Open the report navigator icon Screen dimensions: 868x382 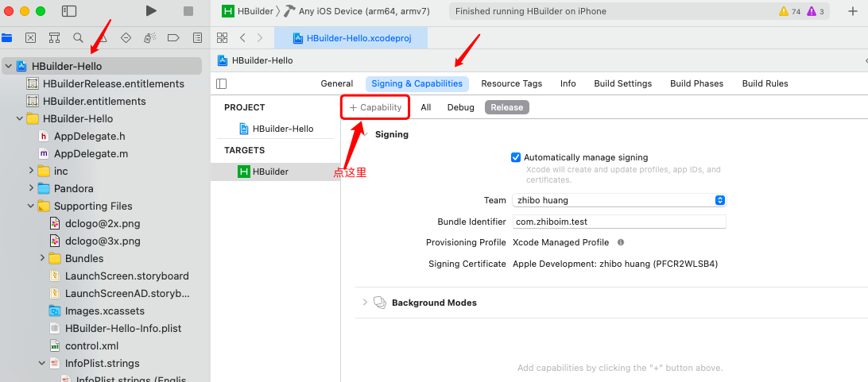tap(197, 37)
